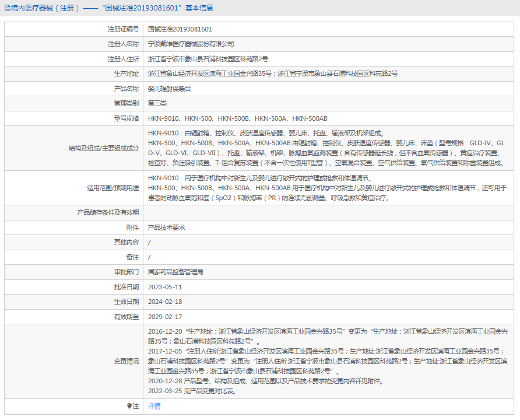Click the 注册人住所 address value

(208, 59)
